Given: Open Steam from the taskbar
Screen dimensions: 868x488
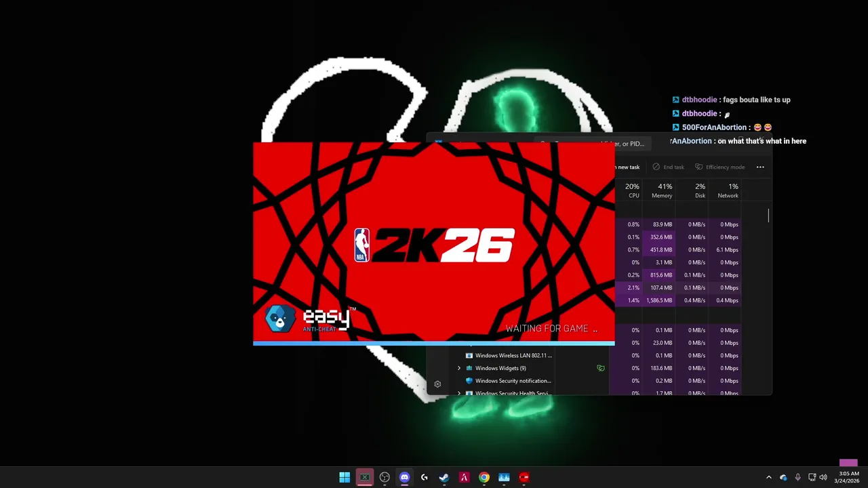Looking at the screenshot, I should point(444,477).
